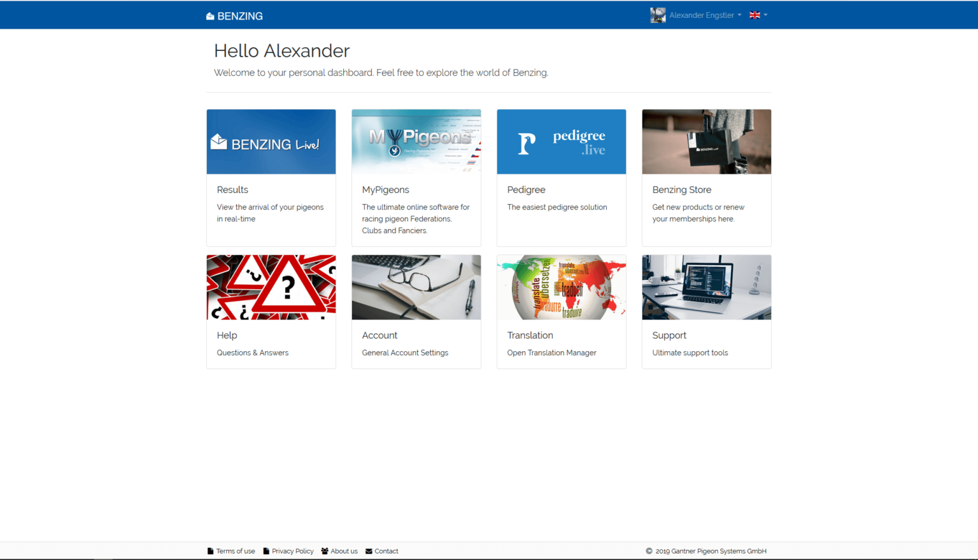Open the Results card via BENZING Live banner

pyautogui.click(x=271, y=141)
